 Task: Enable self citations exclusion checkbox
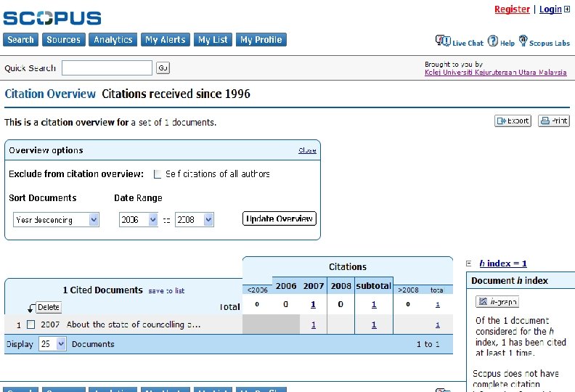(158, 174)
